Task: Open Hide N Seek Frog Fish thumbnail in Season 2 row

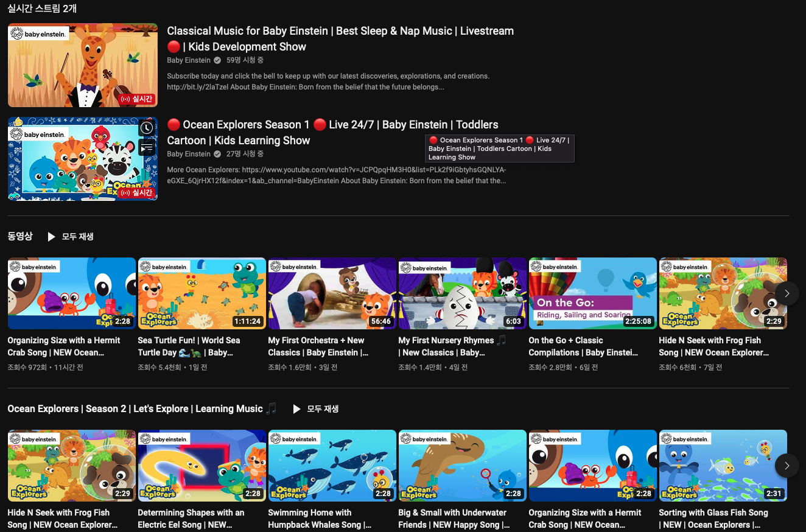Action: [x=72, y=466]
